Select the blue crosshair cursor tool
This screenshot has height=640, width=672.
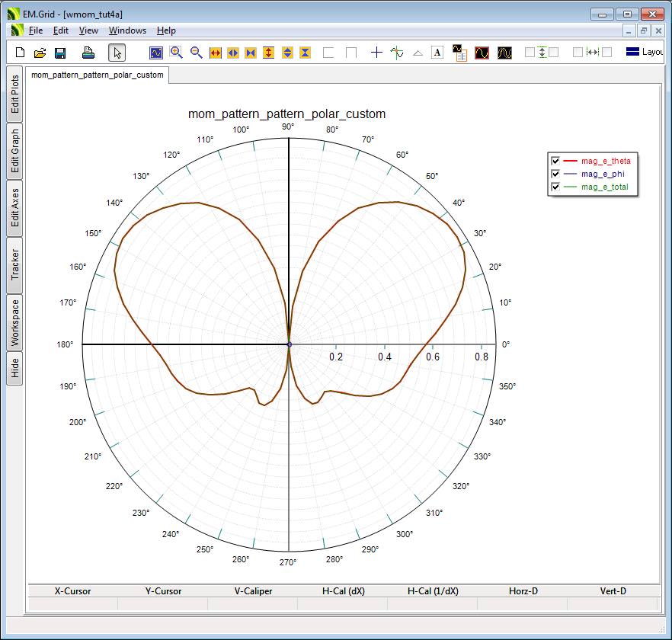click(x=376, y=53)
